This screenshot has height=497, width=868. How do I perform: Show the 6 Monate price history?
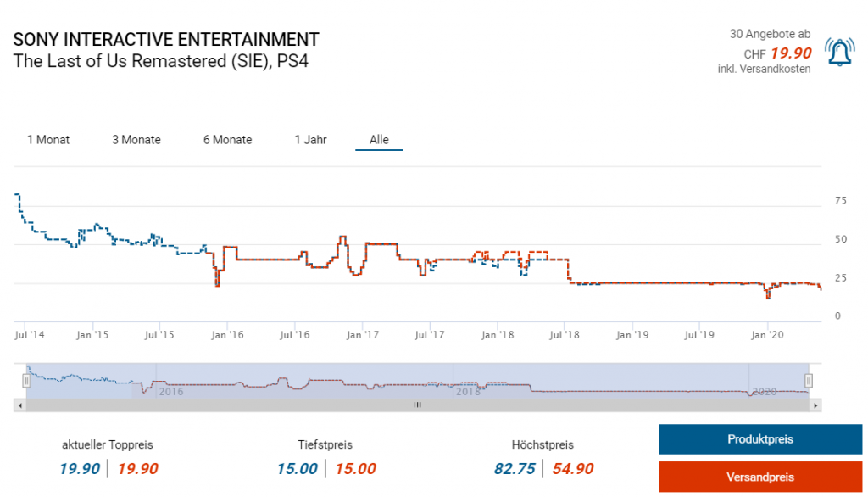(x=227, y=140)
